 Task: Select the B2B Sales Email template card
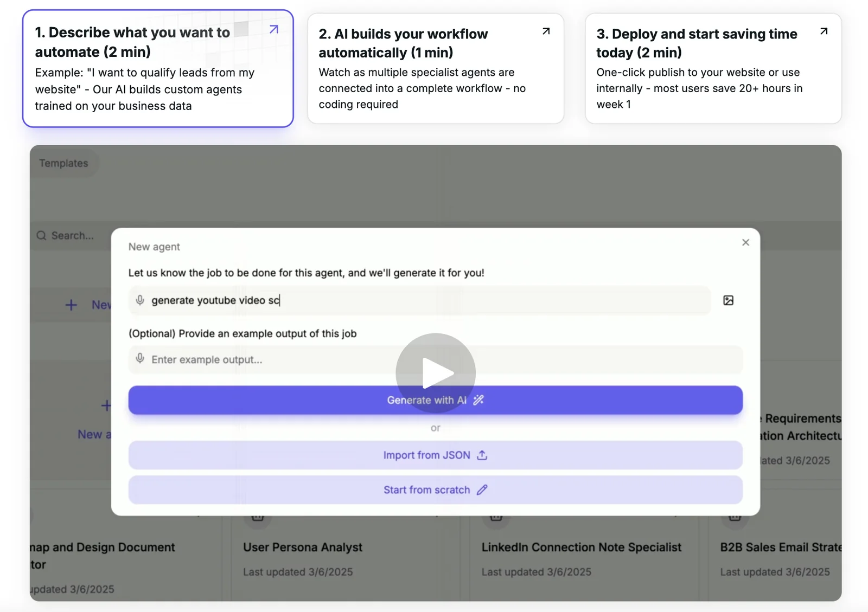(780, 547)
